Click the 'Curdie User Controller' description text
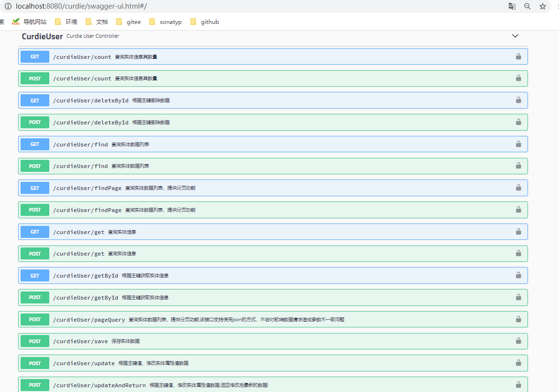The image size is (559, 392). coord(93,36)
